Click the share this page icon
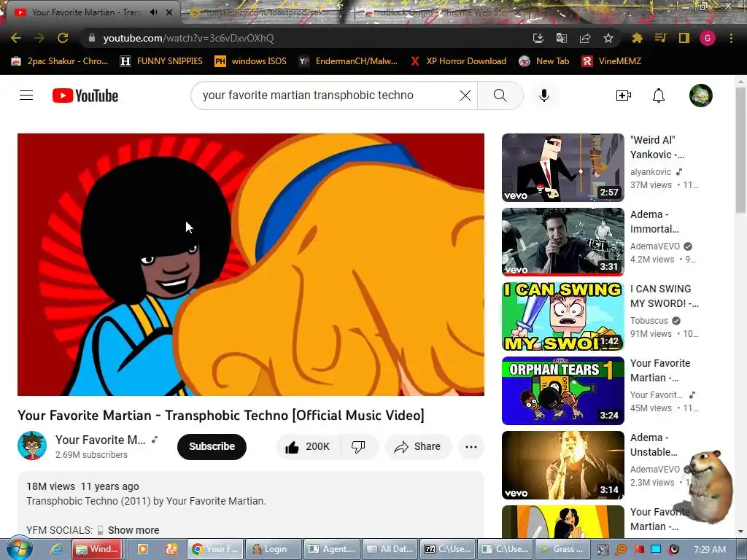The image size is (747, 560). point(584,38)
